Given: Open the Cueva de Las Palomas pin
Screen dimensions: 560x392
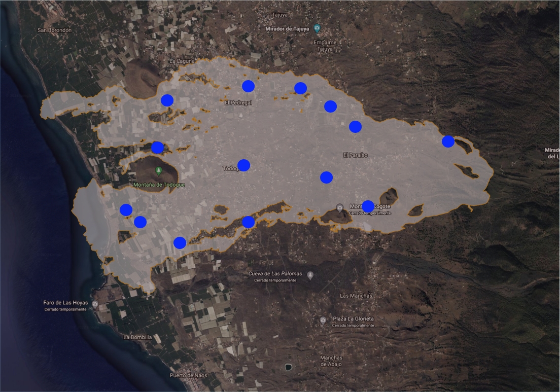Looking at the screenshot, I should [310, 275].
